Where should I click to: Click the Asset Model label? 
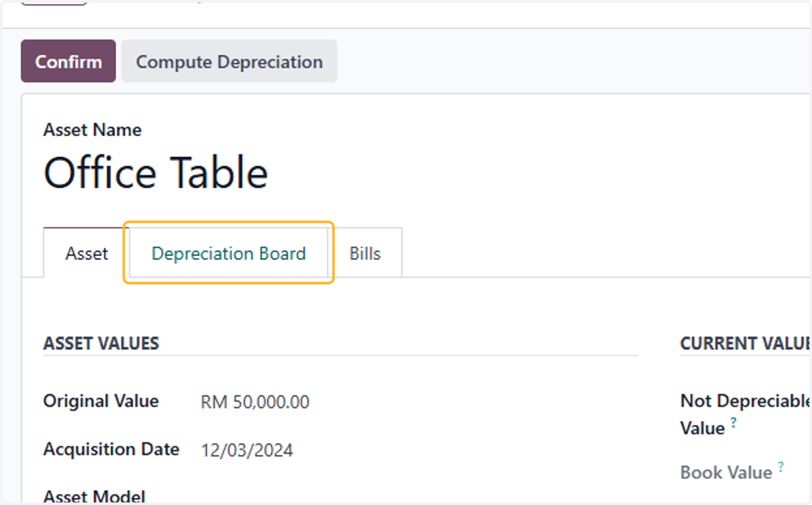click(95, 497)
